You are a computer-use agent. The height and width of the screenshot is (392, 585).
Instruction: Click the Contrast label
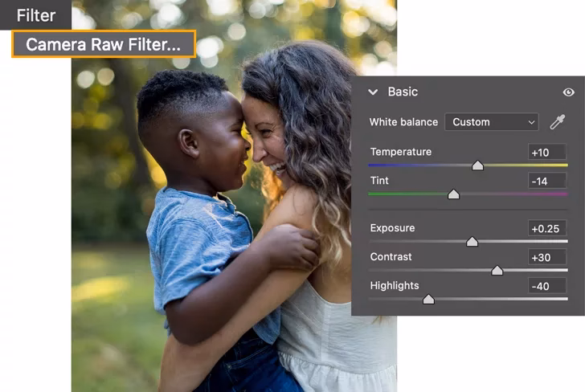coord(391,256)
